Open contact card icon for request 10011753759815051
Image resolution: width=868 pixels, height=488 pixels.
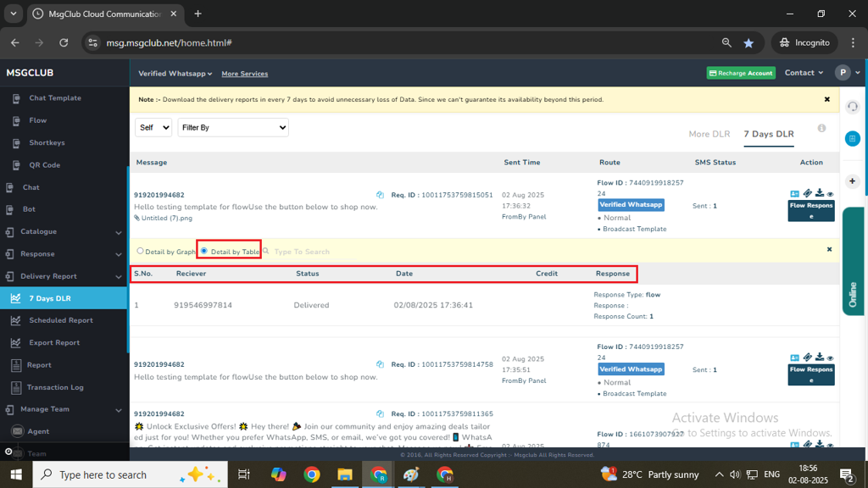pyautogui.click(x=794, y=194)
